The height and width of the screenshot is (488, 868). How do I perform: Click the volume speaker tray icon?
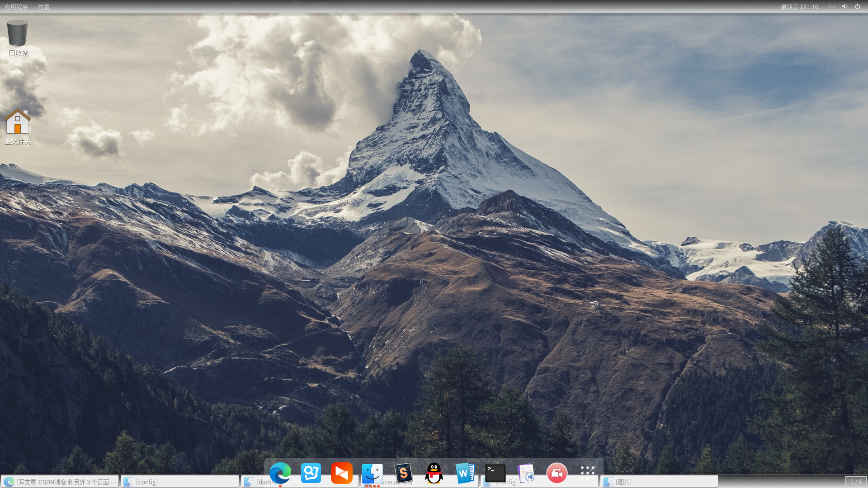[844, 6]
